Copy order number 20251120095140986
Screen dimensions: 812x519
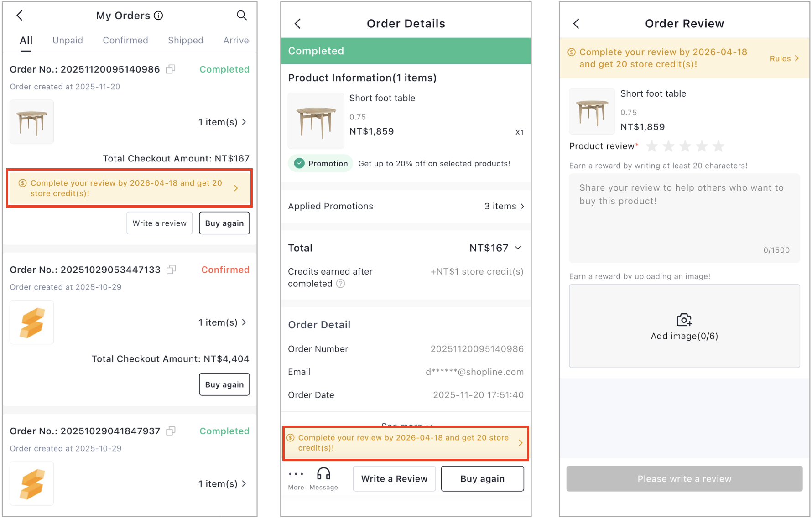pos(171,69)
